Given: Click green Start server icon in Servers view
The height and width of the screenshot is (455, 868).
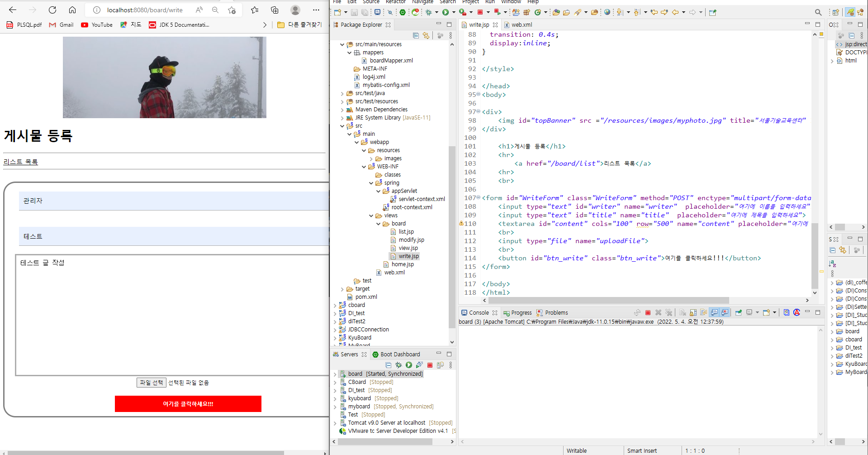Looking at the screenshot, I should click(409, 365).
